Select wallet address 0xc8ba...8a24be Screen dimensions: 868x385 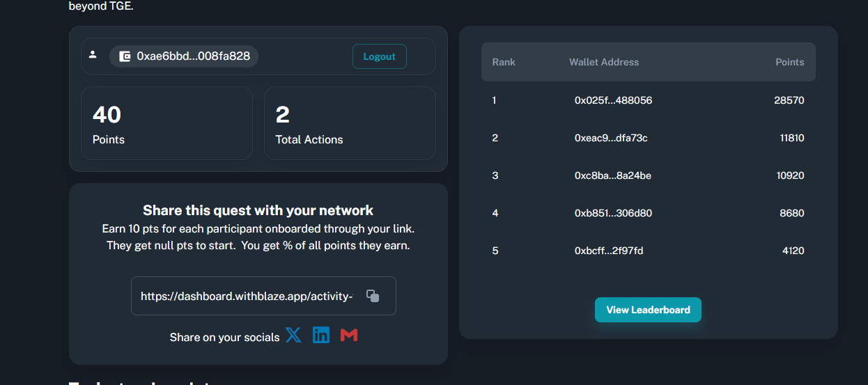[612, 175]
